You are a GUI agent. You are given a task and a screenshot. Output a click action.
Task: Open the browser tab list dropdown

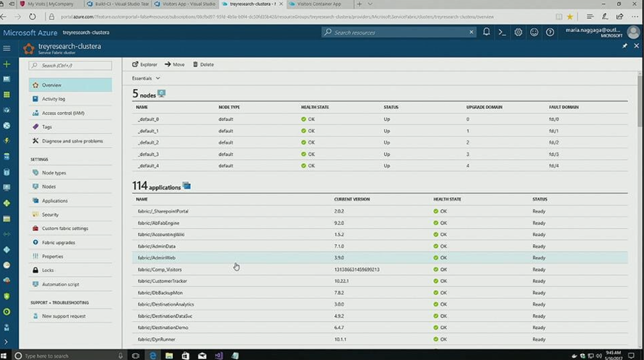pyautogui.click(x=370, y=4)
